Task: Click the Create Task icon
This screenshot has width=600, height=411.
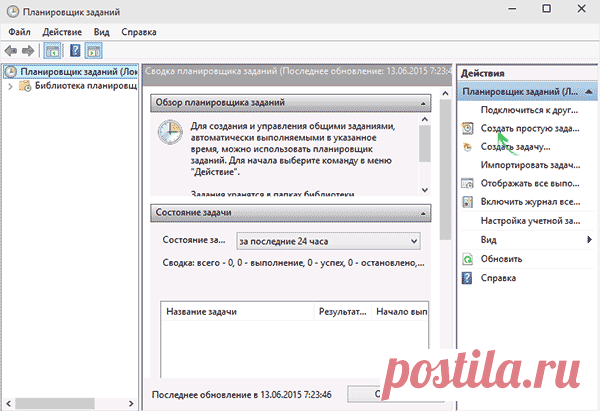Action: coord(467,147)
